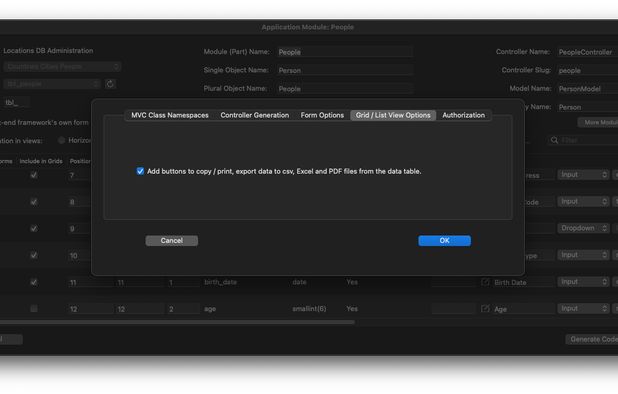Open the Countries Cities People database dropdown

pyautogui.click(x=62, y=67)
